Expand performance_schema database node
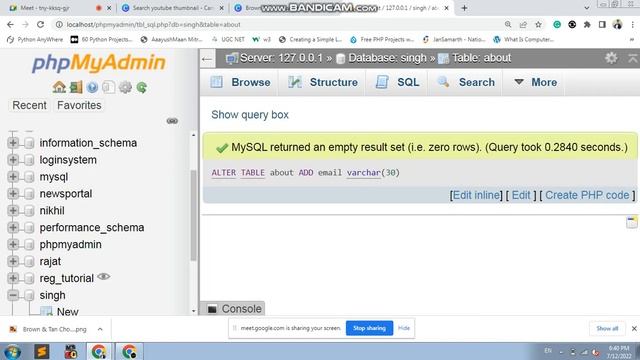640x360 pixels. click(x=13, y=227)
